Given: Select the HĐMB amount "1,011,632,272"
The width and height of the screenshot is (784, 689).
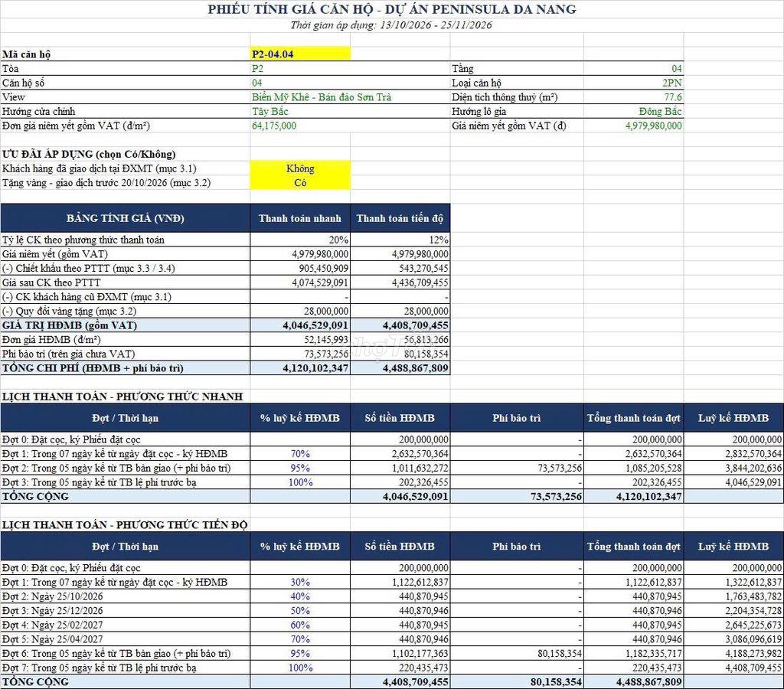Looking at the screenshot, I should tap(420, 468).
